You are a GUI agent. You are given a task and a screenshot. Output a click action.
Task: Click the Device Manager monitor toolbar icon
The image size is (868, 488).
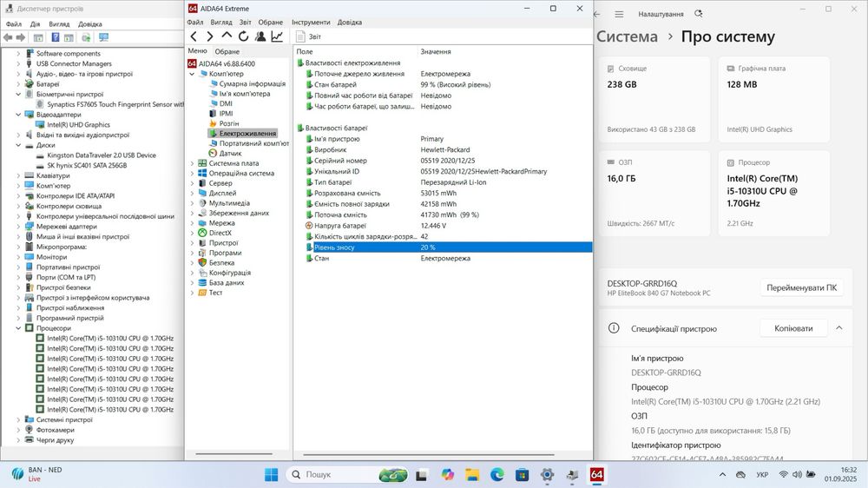[x=103, y=37]
